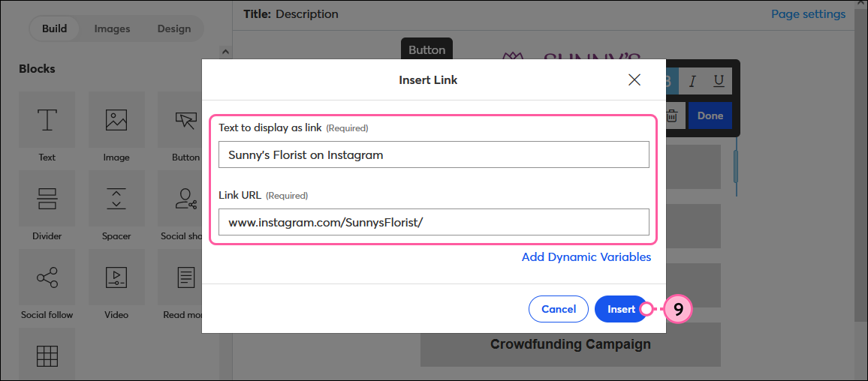Switch to the Images tab

click(112, 28)
